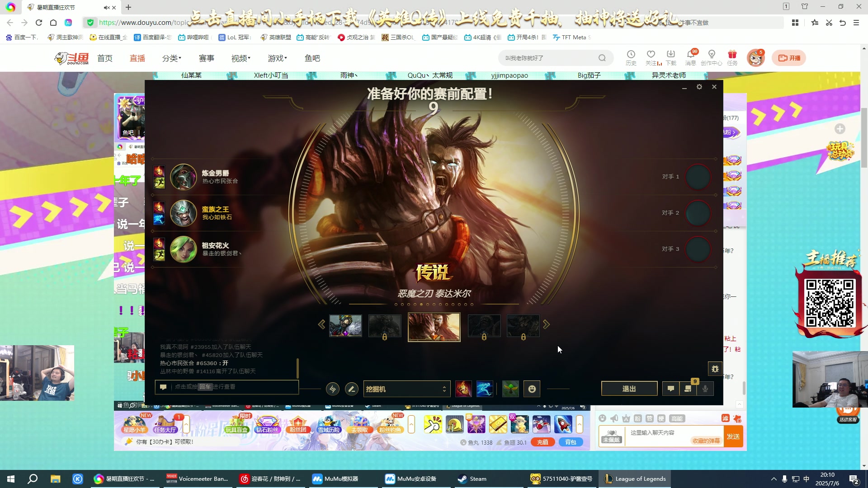Open the user avatar profile menu
Screen dimensions: 868x488
(755, 58)
